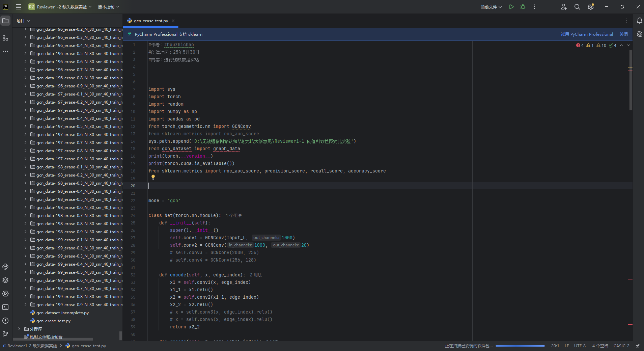This screenshot has height=351, width=644.
Task: Open global Search with magnifier icon
Action: coord(577,7)
